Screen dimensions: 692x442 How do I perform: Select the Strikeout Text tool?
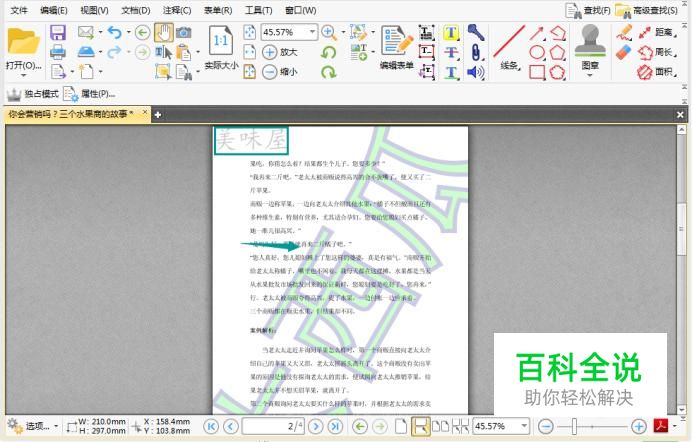click(451, 52)
